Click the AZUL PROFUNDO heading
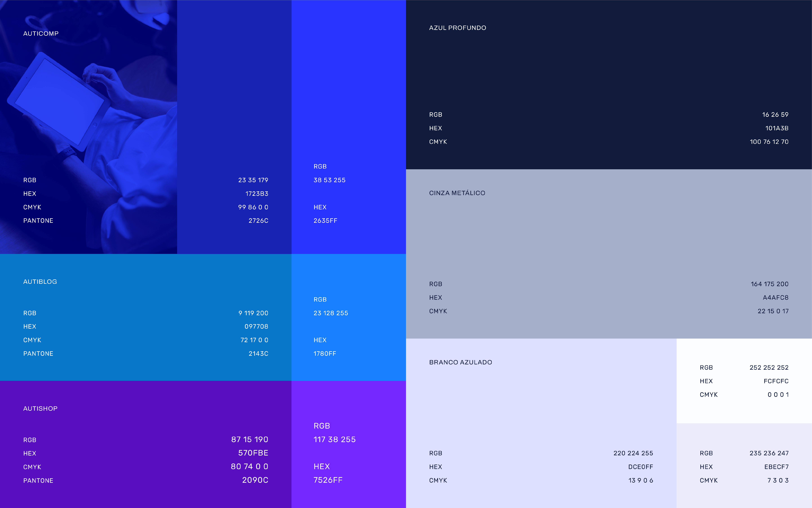 [458, 28]
